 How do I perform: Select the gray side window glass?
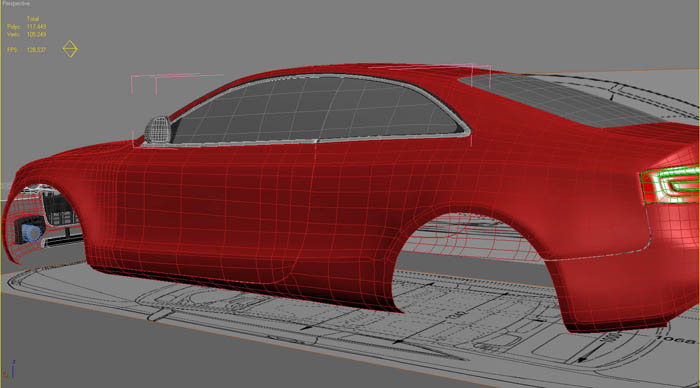317,109
